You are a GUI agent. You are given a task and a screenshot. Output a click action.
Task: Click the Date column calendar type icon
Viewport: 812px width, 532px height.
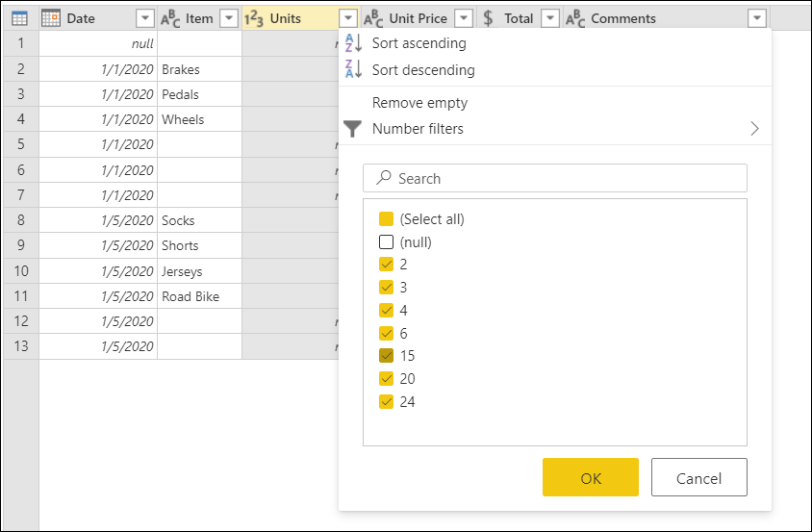click(x=51, y=18)
